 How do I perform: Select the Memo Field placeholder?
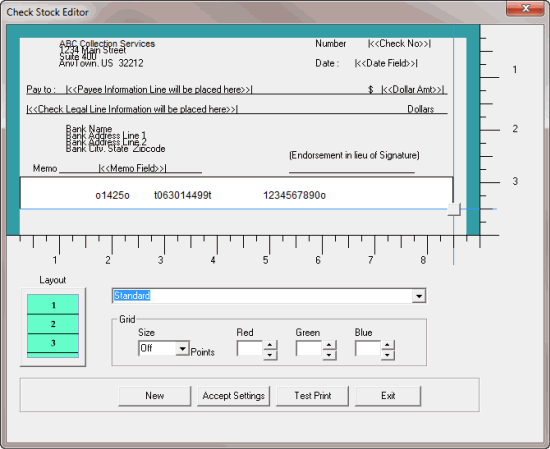pos(133,168)
